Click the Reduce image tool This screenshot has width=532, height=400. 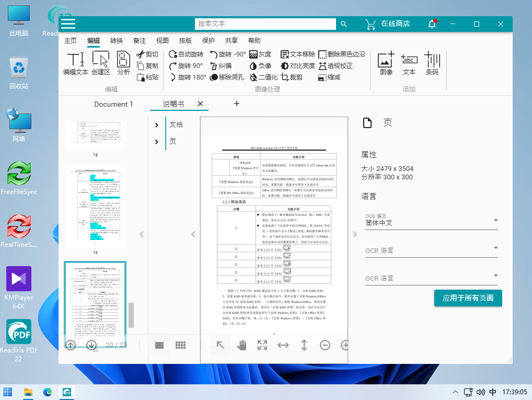click(329, 77)
